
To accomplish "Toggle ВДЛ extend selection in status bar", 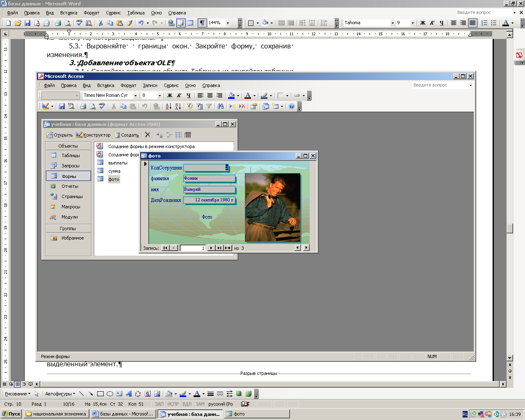I will pyautogui.click(x=187, y=404).
